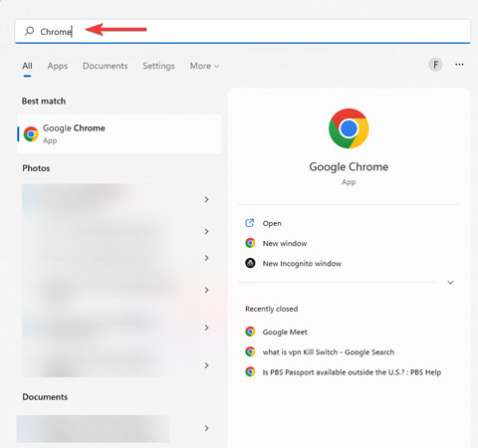The image size is (478, 448).
Task: Open Google Chrome best match result
Action: pos(119,134)
